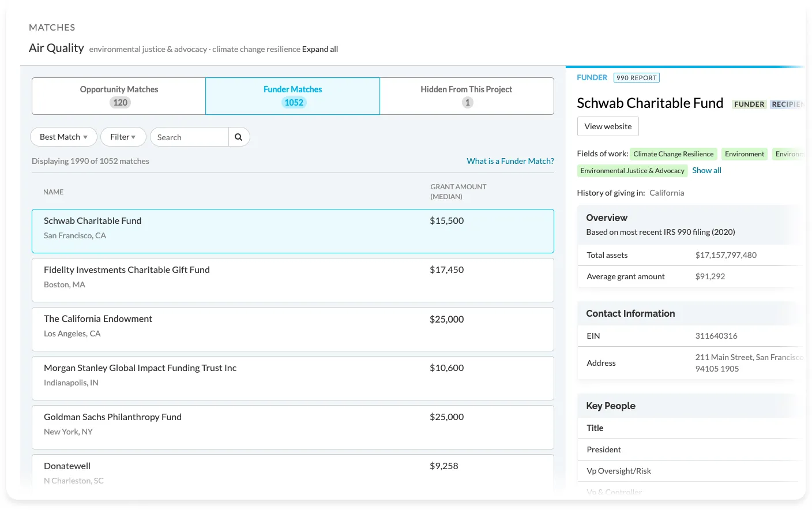
Task: Select Morgan Stanley Global Impact Funding Trust row
Action: point(293,378)
